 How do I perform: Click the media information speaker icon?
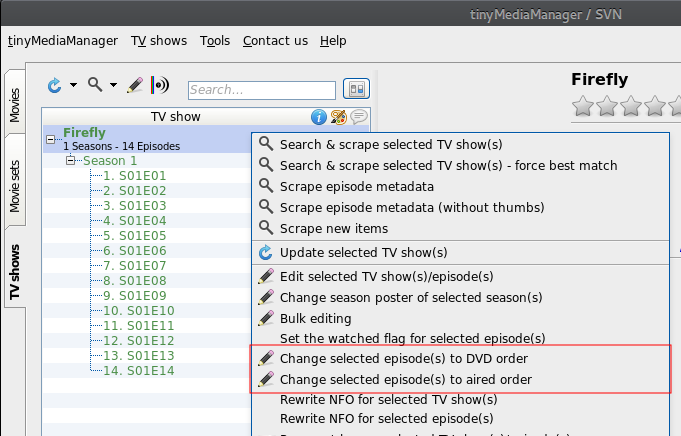[160, 85]
